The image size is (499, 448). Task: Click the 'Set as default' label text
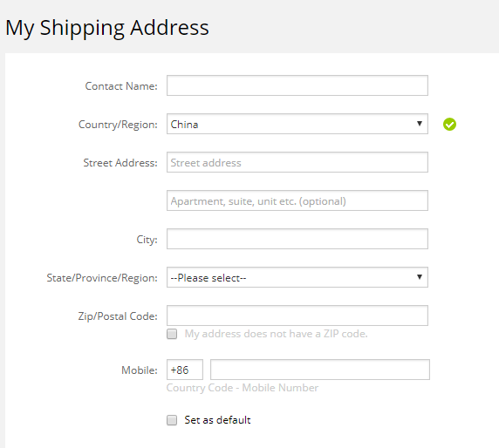coord(218,420)
